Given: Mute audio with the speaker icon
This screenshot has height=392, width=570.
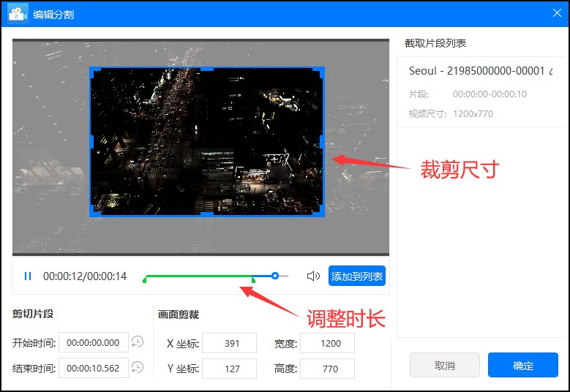Looking at the screenshot, I should [313, 276].
